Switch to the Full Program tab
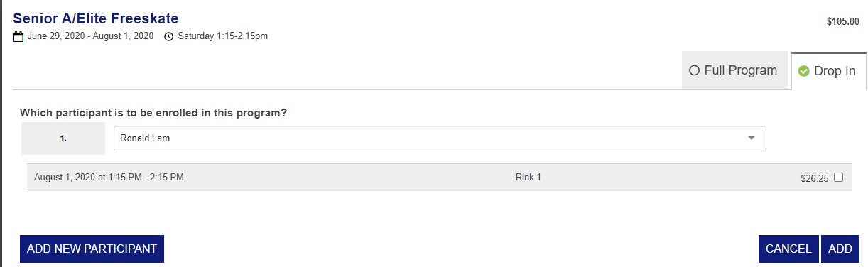The image size is (868, 267). pyautogui.click(x=734, y=70)
